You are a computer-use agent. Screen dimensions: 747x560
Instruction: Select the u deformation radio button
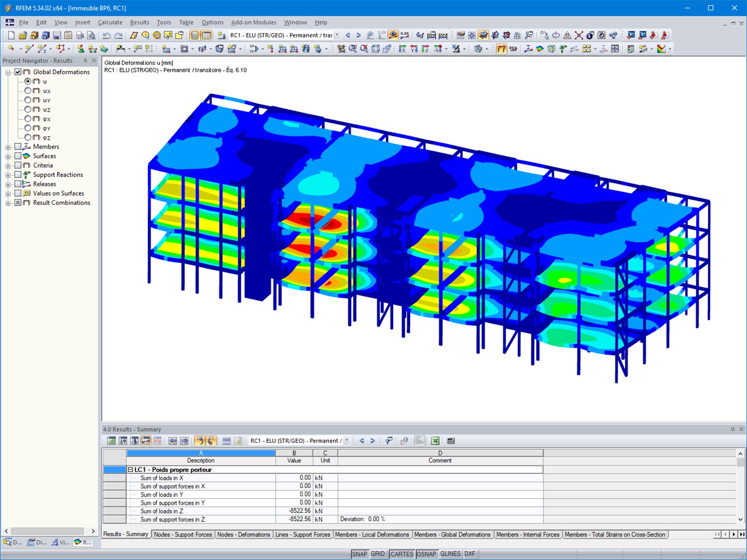tap(28, 81)
